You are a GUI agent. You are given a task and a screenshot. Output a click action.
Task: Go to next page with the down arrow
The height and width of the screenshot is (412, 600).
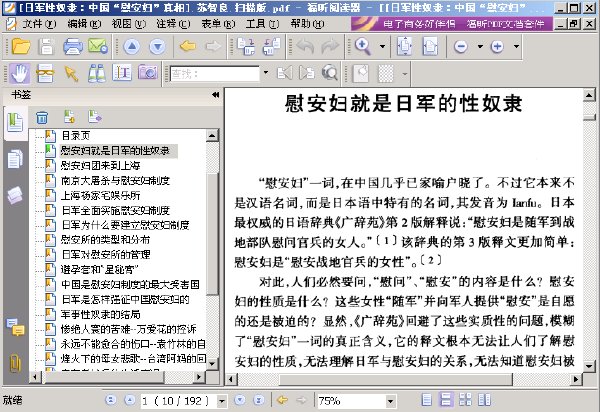pos(157,47)
